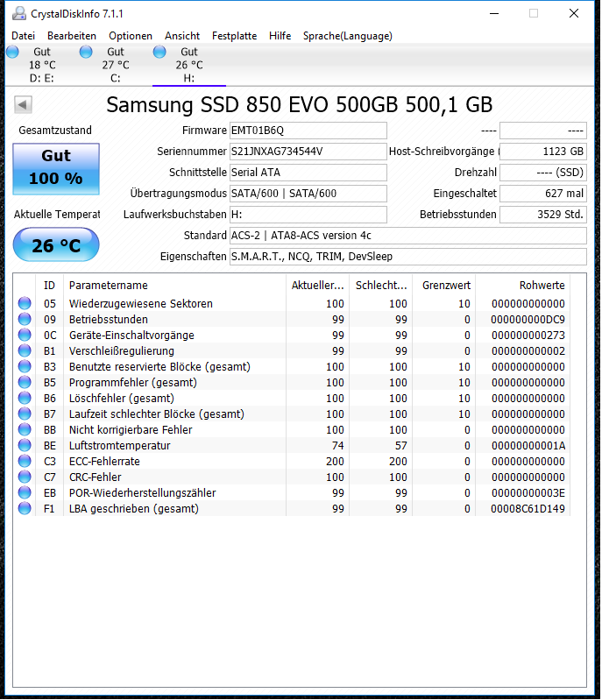Click status orb of Betriebsstunden attribute row
The width and height of the screenshot is (602, 700).
(25, 319)
